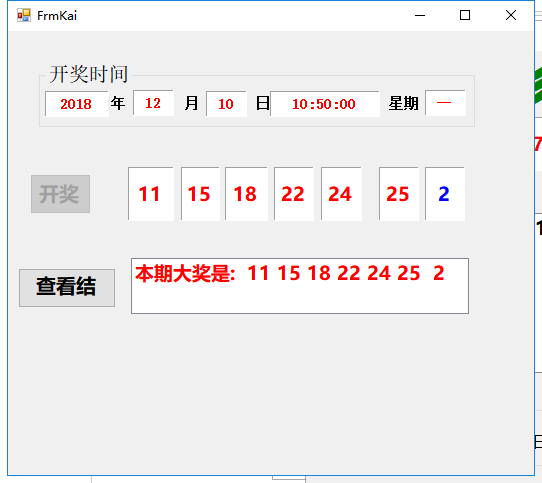Minimize the FrmKai window
The width and height of the screenshot is (542, 483).
(420, 15)
